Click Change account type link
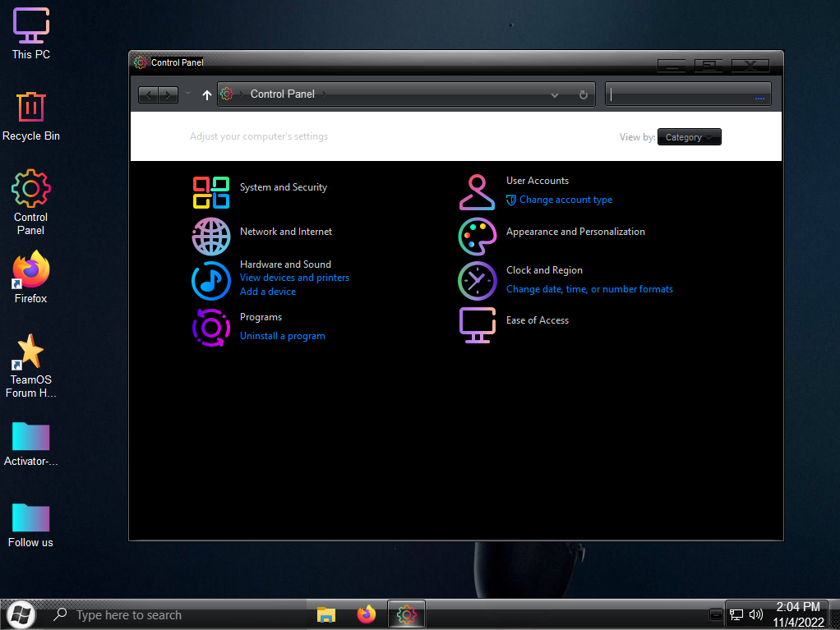The image size is (840, 630). [x=565, y=200]
